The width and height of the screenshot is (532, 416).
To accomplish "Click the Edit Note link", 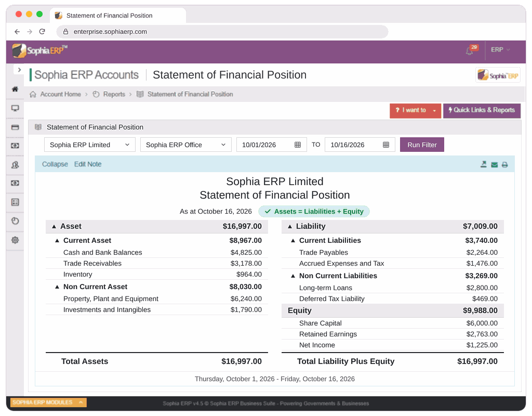I will [x=88, y=164].
